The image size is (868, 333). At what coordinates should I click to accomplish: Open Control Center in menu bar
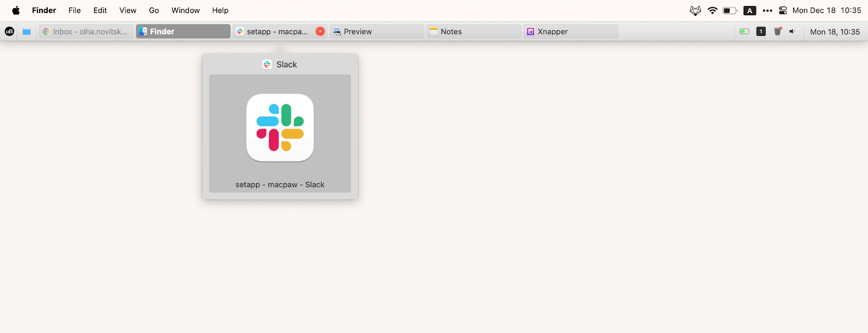[x=783, y=10]
